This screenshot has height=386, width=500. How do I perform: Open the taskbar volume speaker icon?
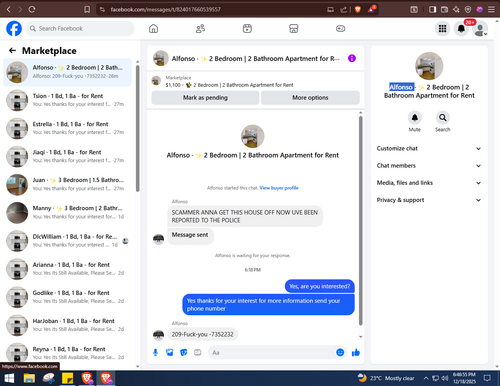click(445, 378)
